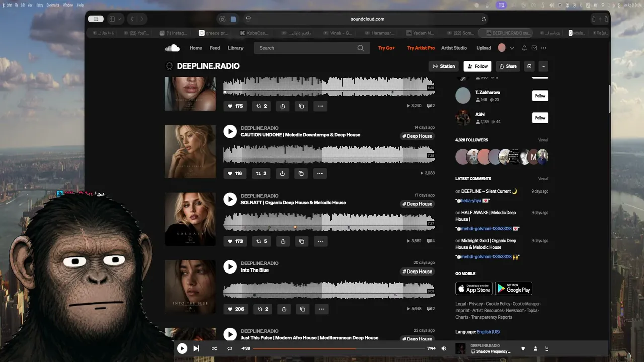Like the current track in player bar
Image resolution: width=644 pixels, height=362 pixels.
pyautogui.click(x=523, y=349)
